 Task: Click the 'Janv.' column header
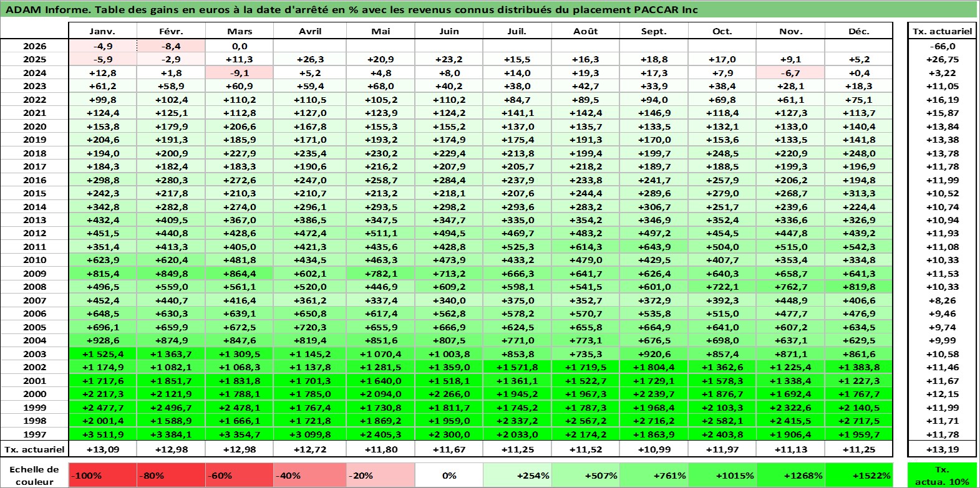(x=102, y=31)
